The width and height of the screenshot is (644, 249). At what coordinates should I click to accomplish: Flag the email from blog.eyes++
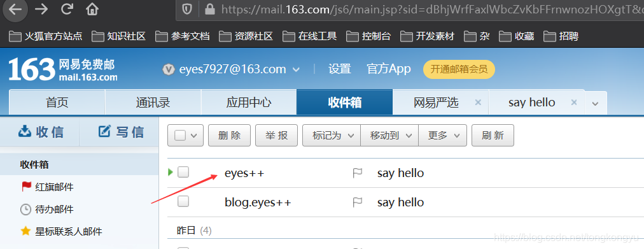click(x=358, y=202)
